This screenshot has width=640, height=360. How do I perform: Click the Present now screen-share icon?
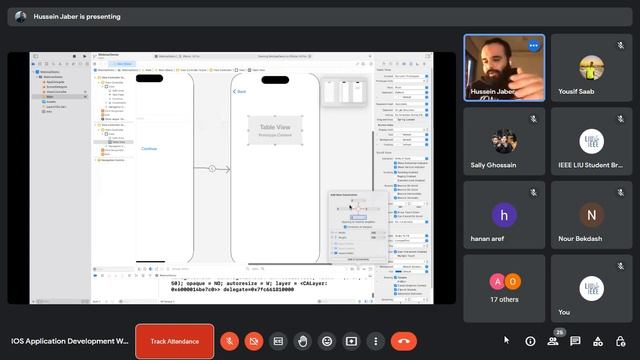[x=351, y=341]
